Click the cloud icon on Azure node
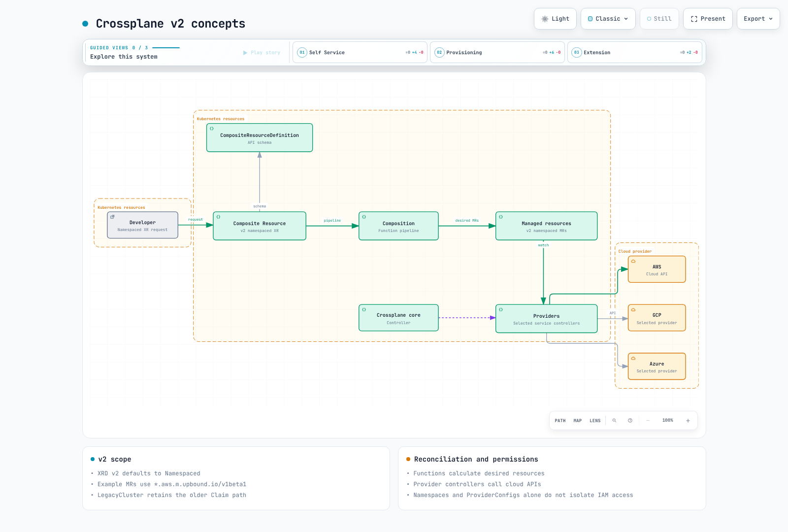The image size is (788, 532). coord(633,358)
